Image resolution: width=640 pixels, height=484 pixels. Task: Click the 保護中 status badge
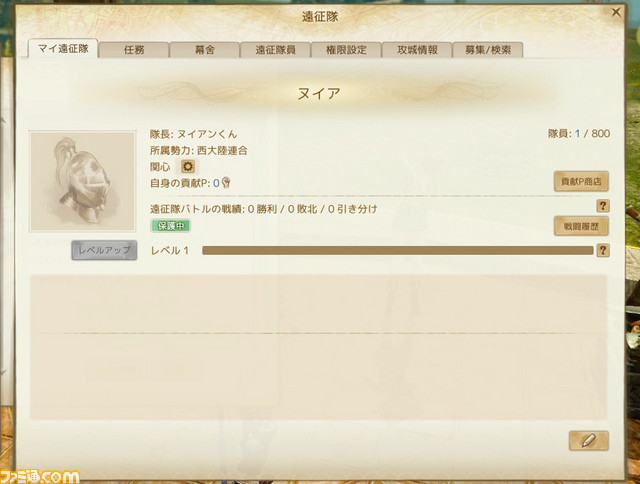click(171, 226)
